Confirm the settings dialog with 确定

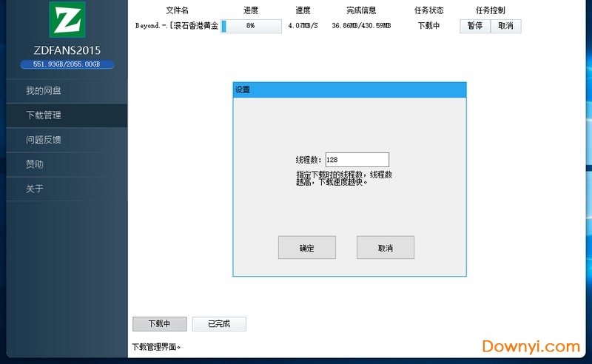[307, 248]
